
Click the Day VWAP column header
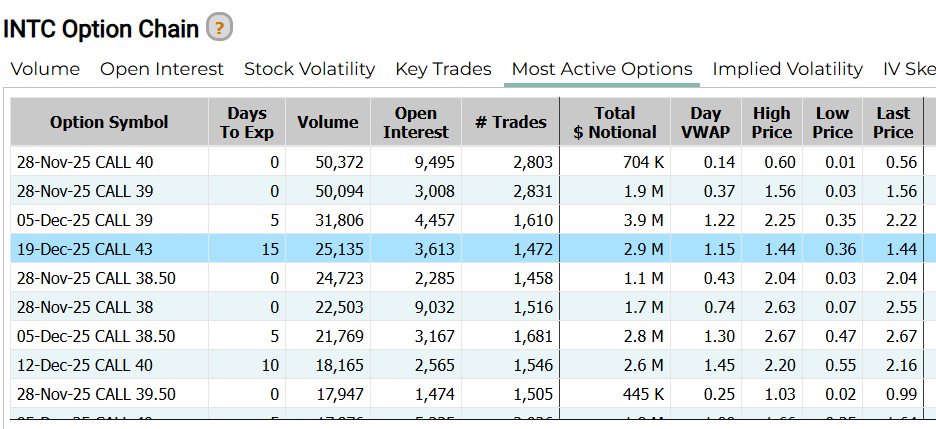click(x=706, y=122)
